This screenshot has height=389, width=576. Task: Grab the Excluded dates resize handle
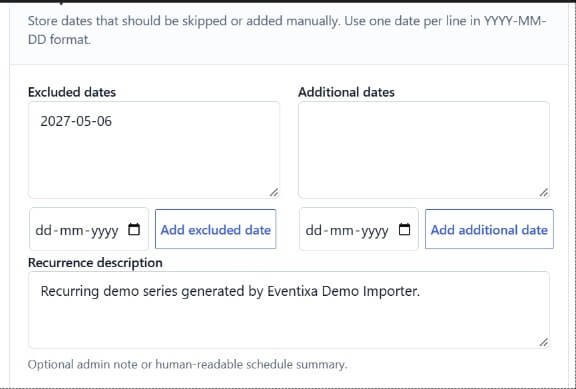[x=274, y=192]
